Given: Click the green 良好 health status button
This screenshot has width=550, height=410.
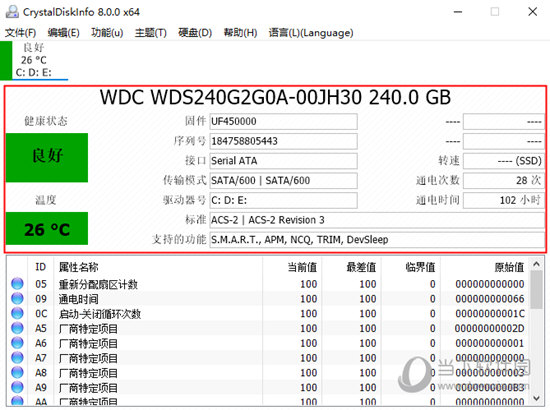Looking at the screenshot, I should tap(47, 157).
